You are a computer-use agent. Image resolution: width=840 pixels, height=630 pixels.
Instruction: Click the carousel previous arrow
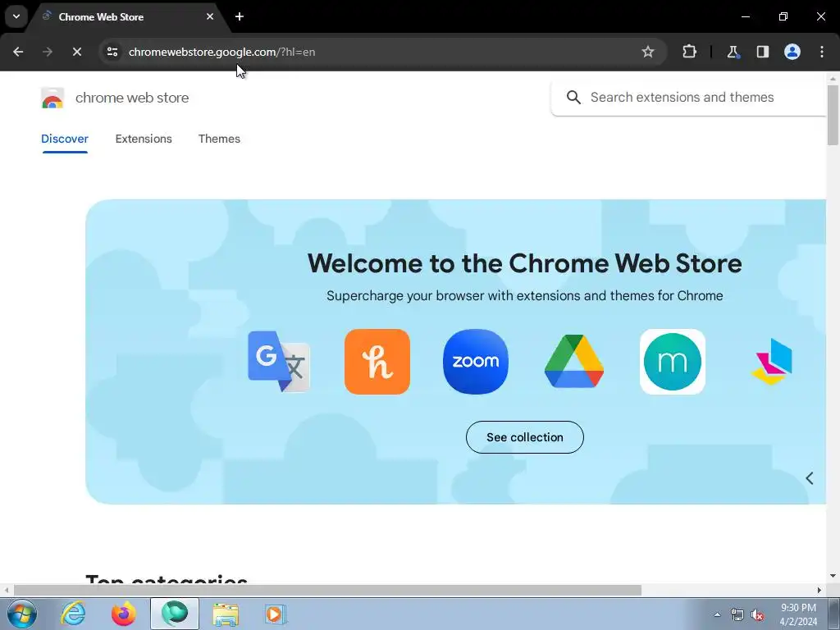click(x=810, y=478)
